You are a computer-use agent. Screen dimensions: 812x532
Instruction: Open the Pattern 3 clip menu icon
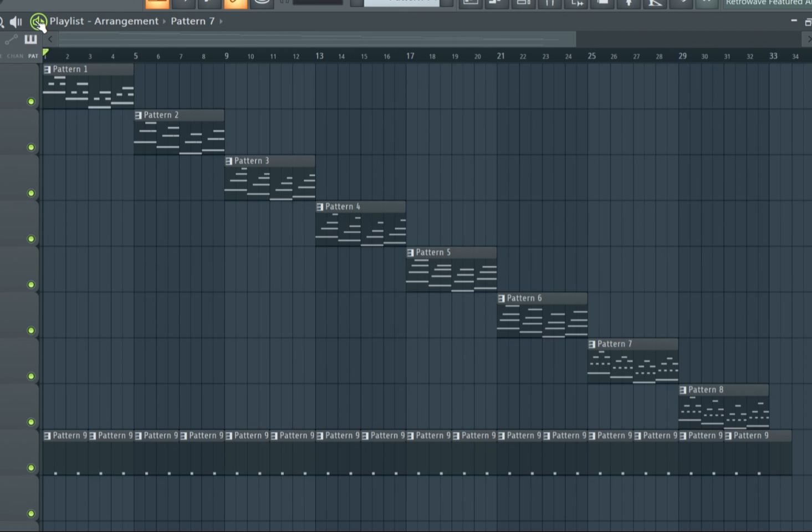[x=229, y=161]
